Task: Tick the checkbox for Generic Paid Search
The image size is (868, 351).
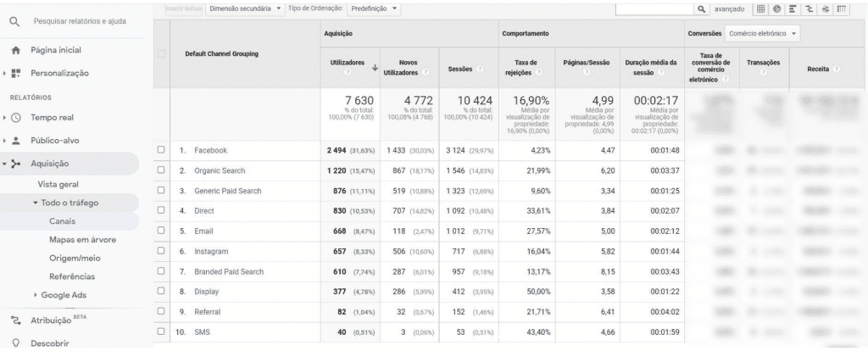Action: click(x=161, y=191)
